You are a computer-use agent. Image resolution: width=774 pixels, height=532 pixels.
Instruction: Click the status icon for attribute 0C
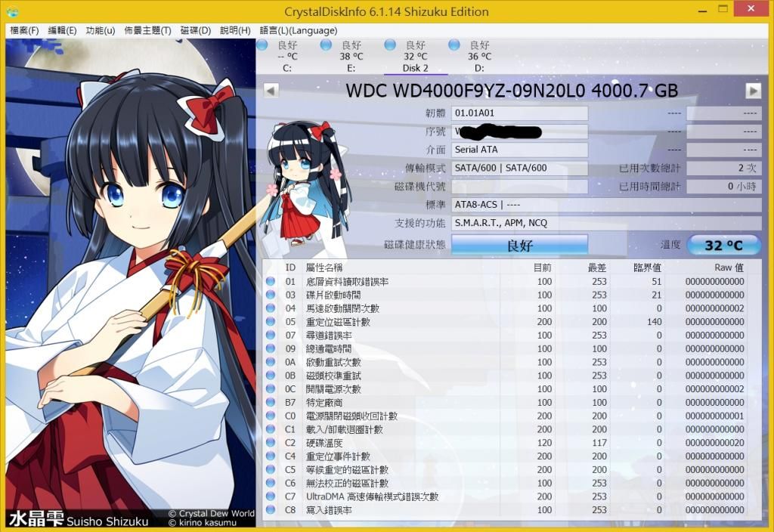point(271,389)
